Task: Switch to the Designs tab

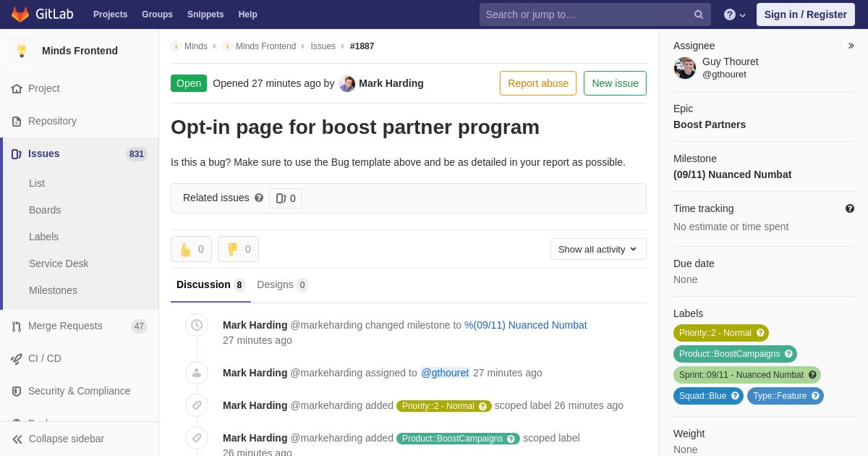Action: [x=282, y=284]
